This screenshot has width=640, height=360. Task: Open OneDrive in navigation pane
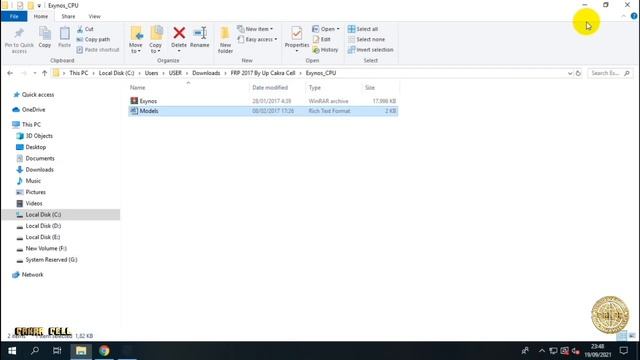33,110
